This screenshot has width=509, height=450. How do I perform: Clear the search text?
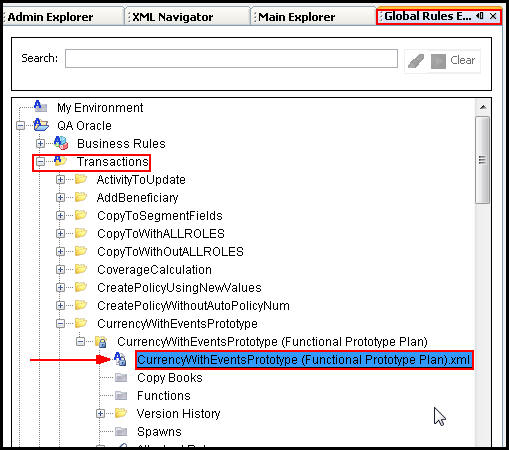click(x=463, y=60)
